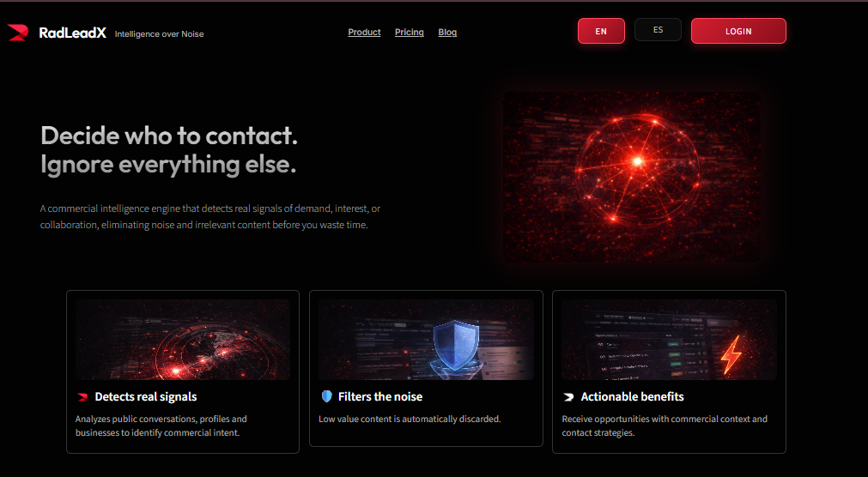868x477 pixels.
Task: Switch language to ES
Action: pyautogui.click(x=658, y=30)
